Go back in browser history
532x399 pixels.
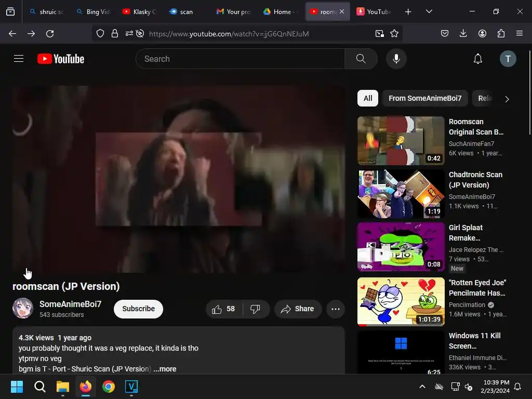[12, 34]
